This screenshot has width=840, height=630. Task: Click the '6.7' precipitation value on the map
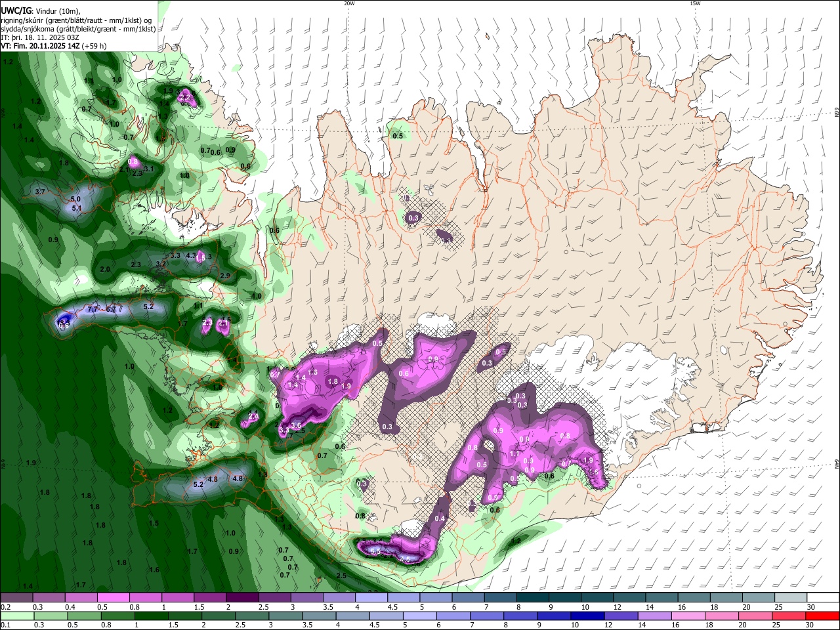(x=111, y=309)
